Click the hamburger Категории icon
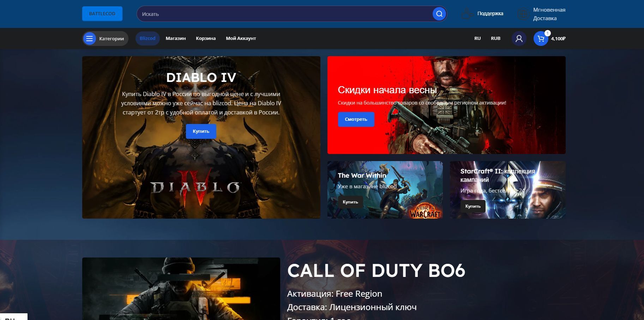The height and width of the screenshot is (320, 644). click(90, 38)
